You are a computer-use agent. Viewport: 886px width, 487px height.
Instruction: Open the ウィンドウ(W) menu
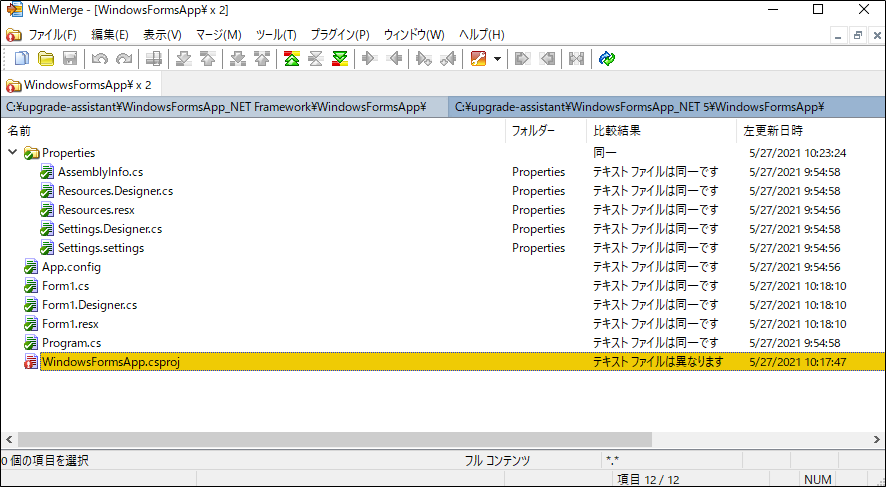coord(414,34)
